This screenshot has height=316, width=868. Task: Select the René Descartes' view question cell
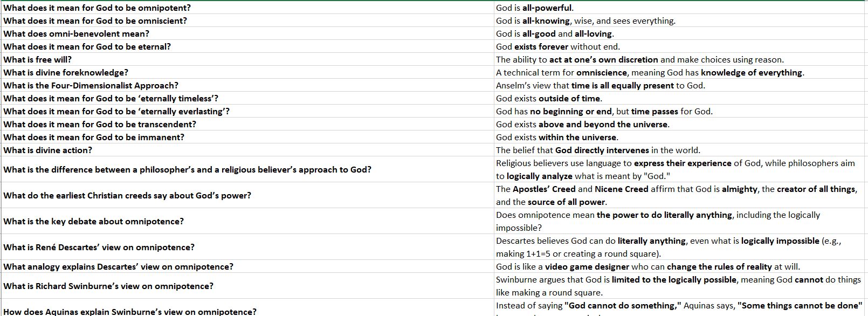click(x=99, y=247)
